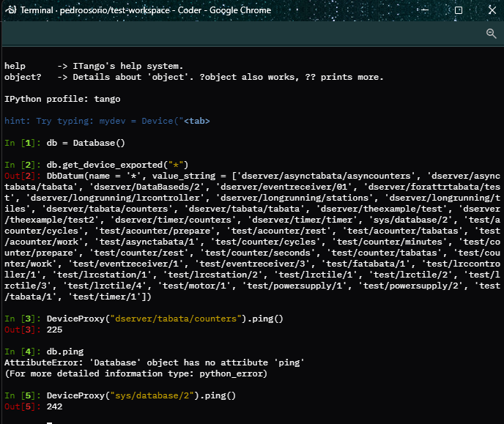
Task: Click 'test/counter/cycles' in the output
Action: [x=265, y=242]
